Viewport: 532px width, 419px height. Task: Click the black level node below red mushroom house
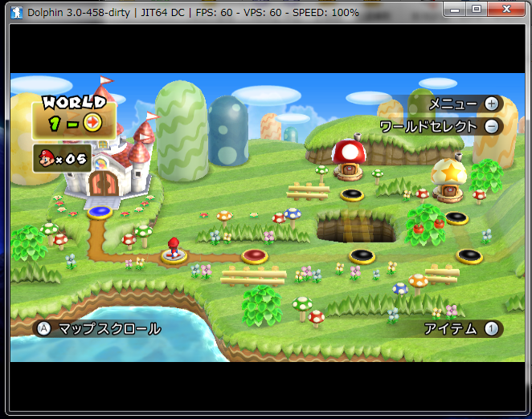point(352,195)
